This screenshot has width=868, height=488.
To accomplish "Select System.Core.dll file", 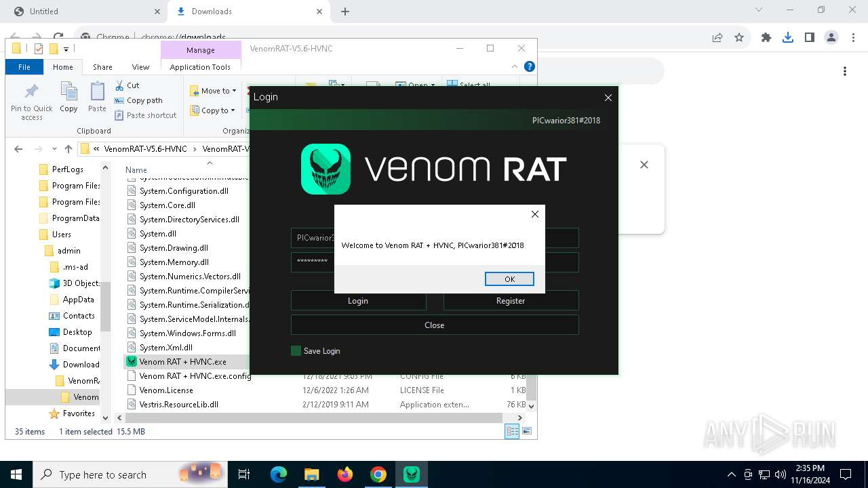I will tap(161, 205).
